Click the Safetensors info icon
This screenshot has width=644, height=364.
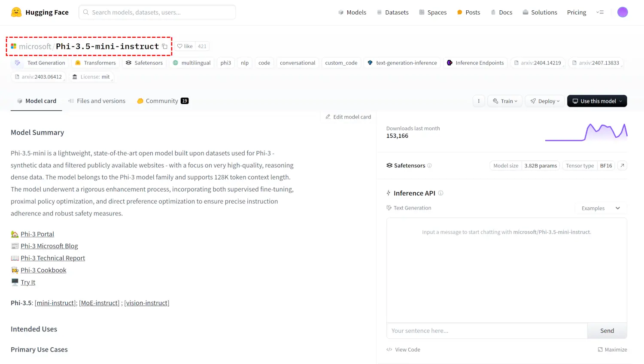click(x=429, y=166)
